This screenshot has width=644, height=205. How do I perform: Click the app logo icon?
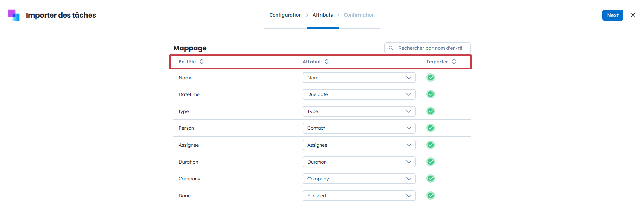(x=14, y=15)
